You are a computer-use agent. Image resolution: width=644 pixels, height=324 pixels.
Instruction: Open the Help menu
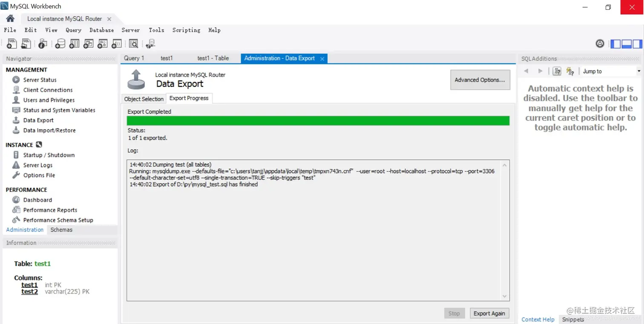[x=214, y=30]
